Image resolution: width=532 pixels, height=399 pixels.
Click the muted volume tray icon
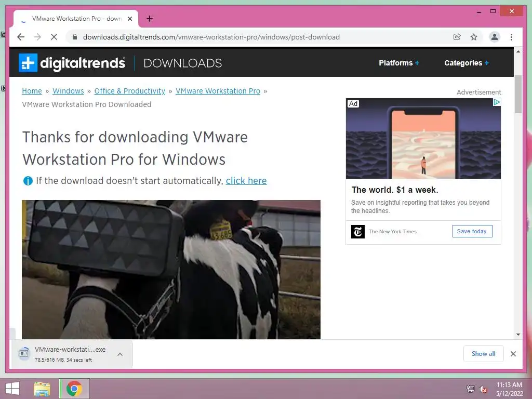(x=483, y=389)
